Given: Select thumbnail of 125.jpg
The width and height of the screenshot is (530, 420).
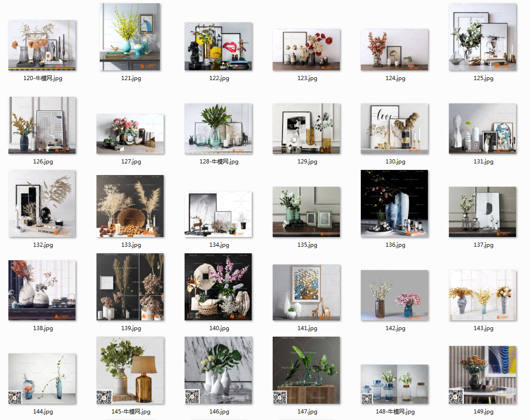Looking at the screenshot, I should (482, 37).
